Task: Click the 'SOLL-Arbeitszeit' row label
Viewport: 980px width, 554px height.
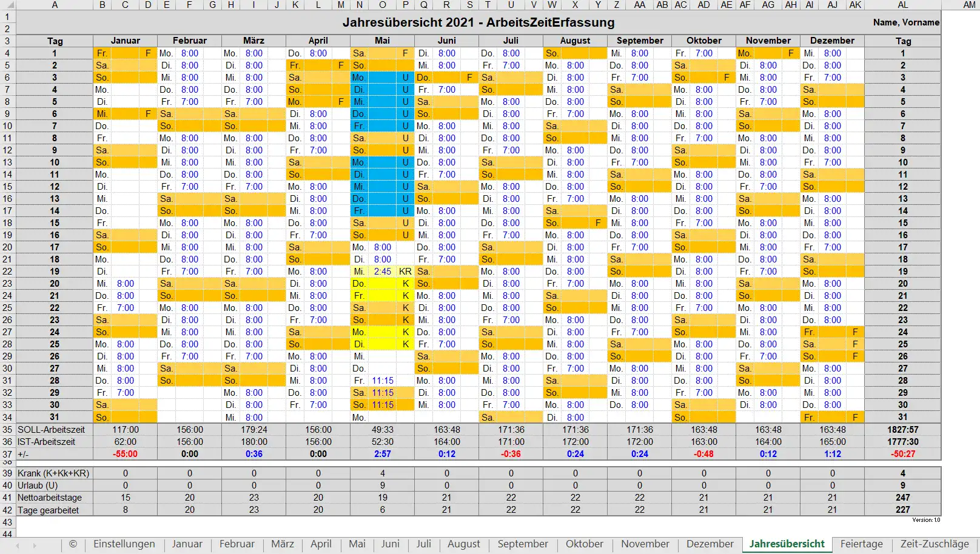Action: (55, 430)
